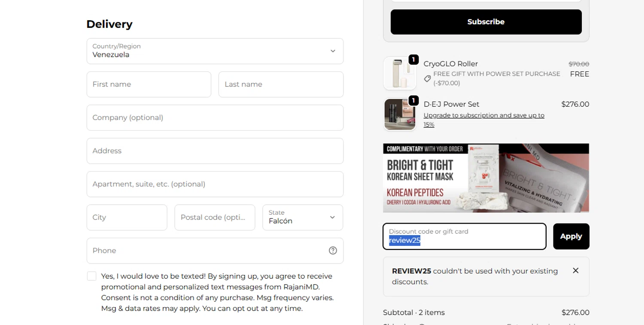This screenshot has width=644, height=325.
Task: Focus the Last name field
Action: [281, 84]
